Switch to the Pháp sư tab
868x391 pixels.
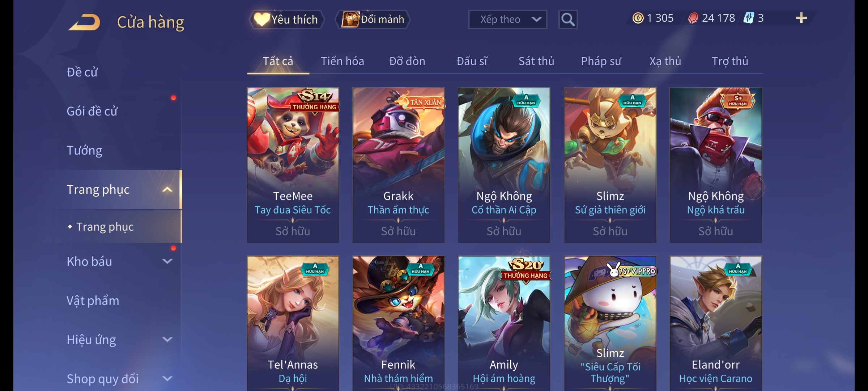pyautogui.click(x=601, y=61)
